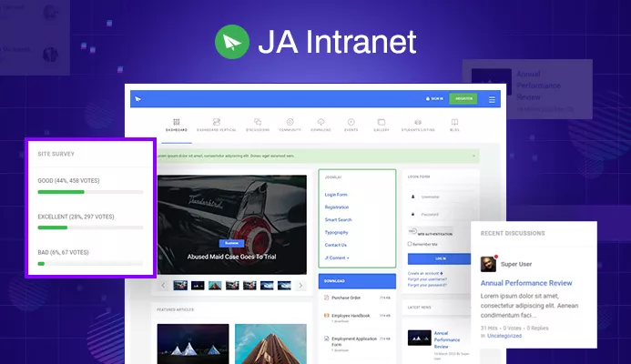Open Annual Performance Review discussion title
Viewport: 631px width, 364px height.
(x=526, y=283)
